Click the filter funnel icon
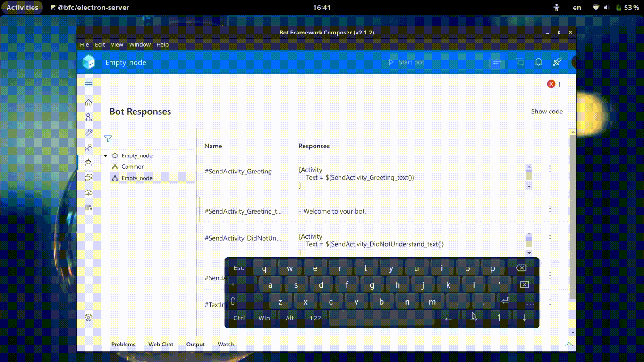The height and width of the screenshot is (362, 644). click(x=108, y=139)
